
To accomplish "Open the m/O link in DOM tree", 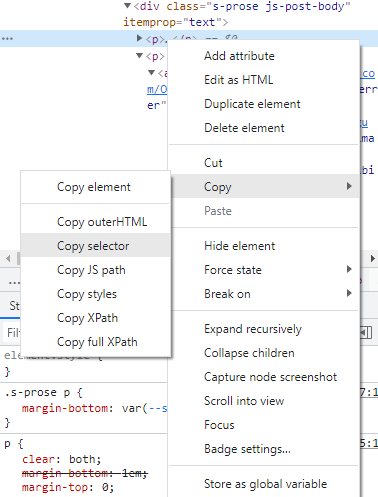I will [x=157, y=89].
